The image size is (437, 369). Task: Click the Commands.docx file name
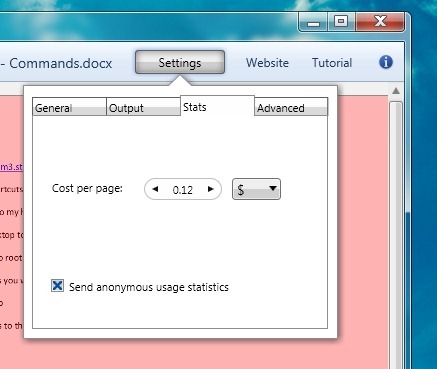[60, 63]
